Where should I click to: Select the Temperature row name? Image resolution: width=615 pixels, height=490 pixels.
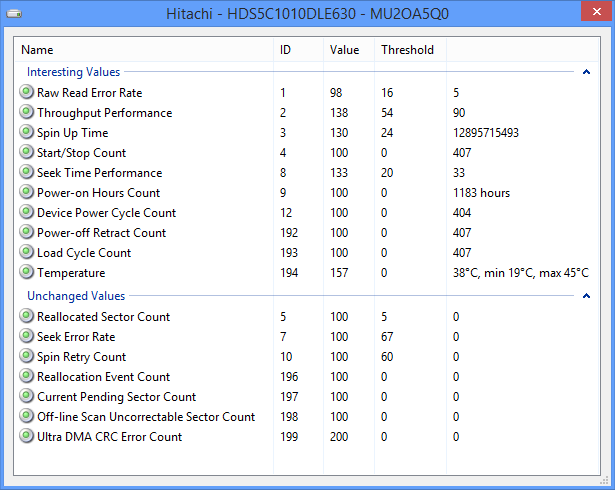click(71, 273)
